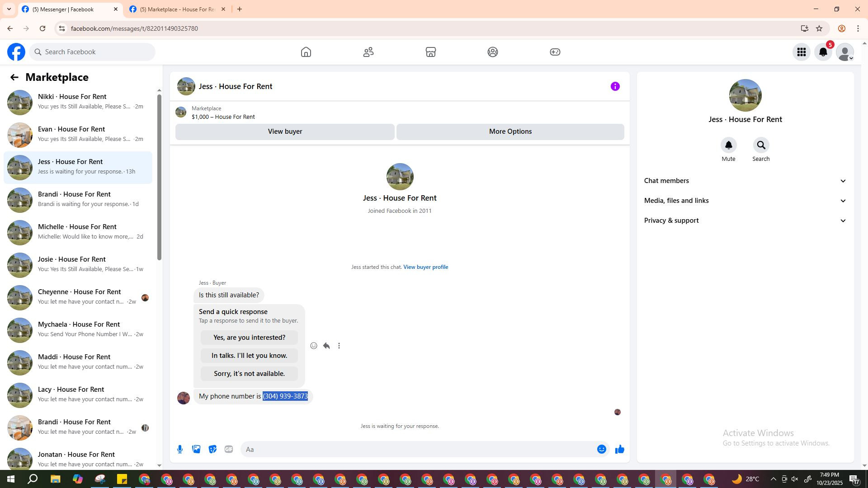The width and height of the screenshot is (868, 488).
Task: Click the View buyer button
Action: point(285,131)
